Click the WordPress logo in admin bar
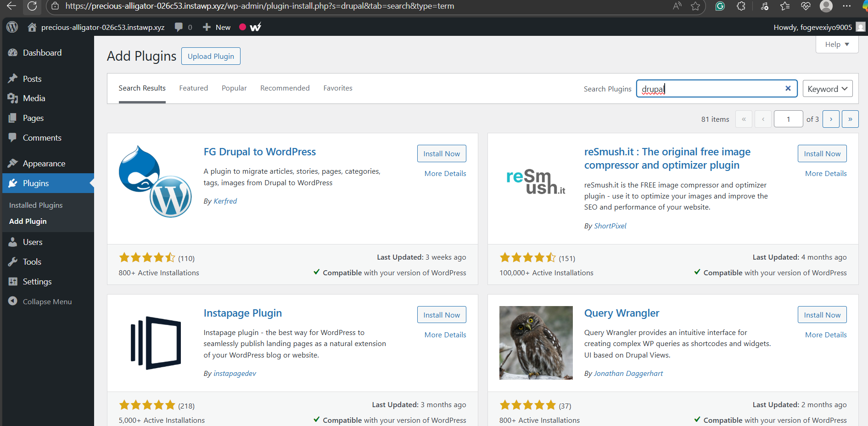 pos(12,27)
